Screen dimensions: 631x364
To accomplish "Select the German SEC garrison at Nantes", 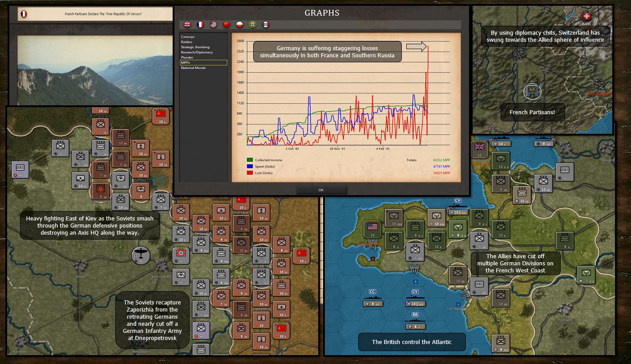I will click(x=479, y=286).
